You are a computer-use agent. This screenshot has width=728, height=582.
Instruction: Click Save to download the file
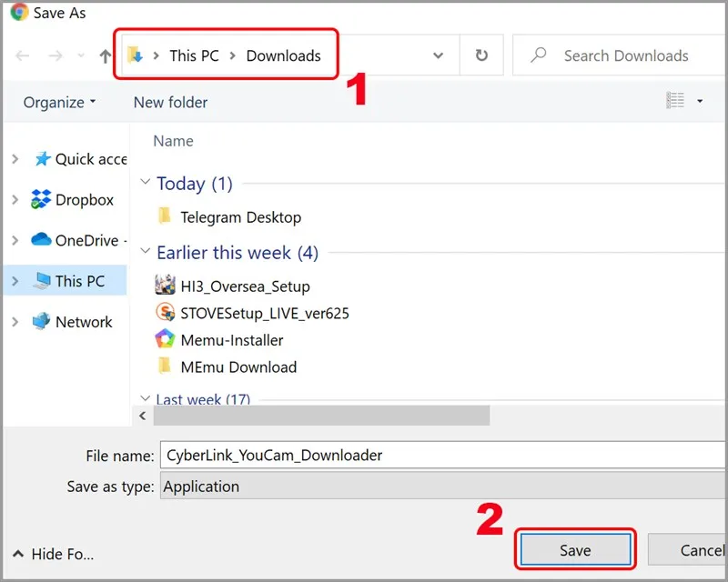[574, 549]
